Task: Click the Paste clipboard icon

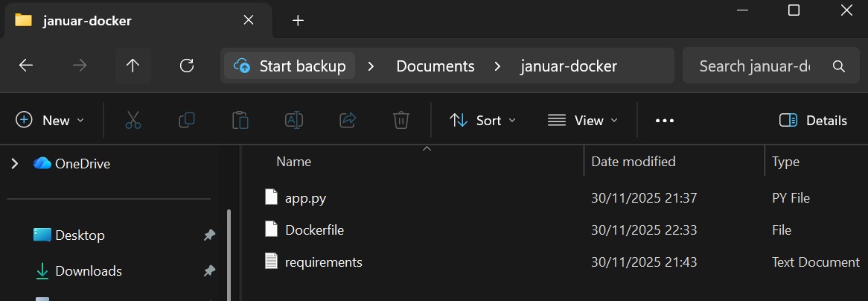Action: 240,120
